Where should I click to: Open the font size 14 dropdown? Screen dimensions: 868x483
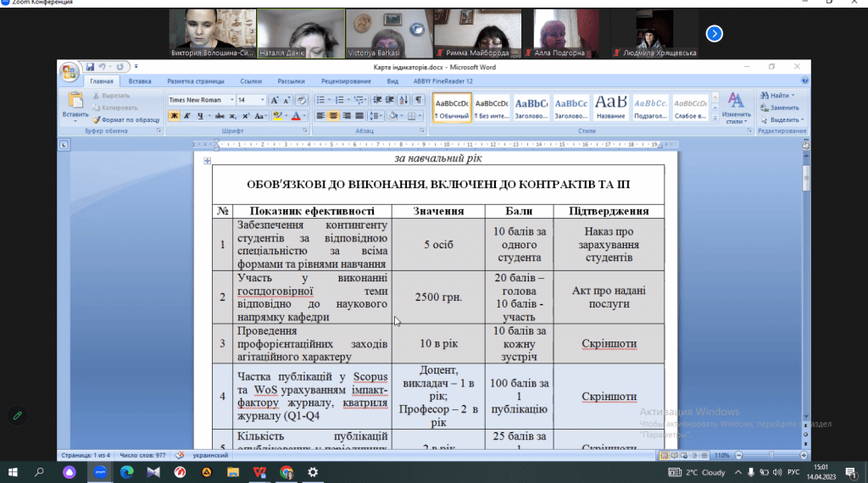(x=263, y=100)
